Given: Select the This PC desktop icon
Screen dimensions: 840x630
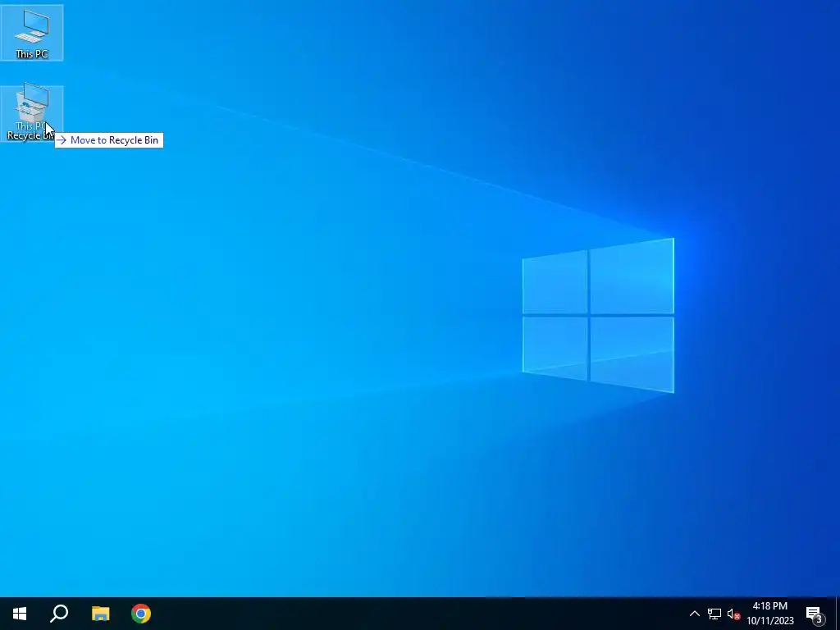Looking at the screenshot, I should [x=32, y=32].
